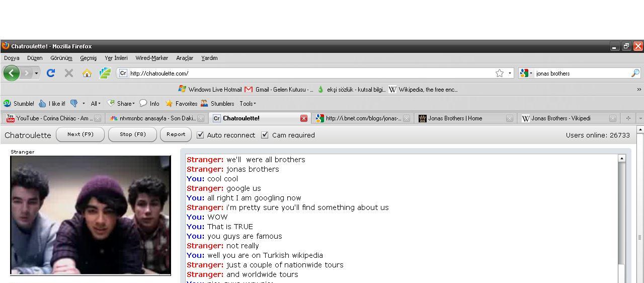The image size is (644, 283).
Task: Open the Düzen menu
Action: pyautogui.click(x=35, y=58)
